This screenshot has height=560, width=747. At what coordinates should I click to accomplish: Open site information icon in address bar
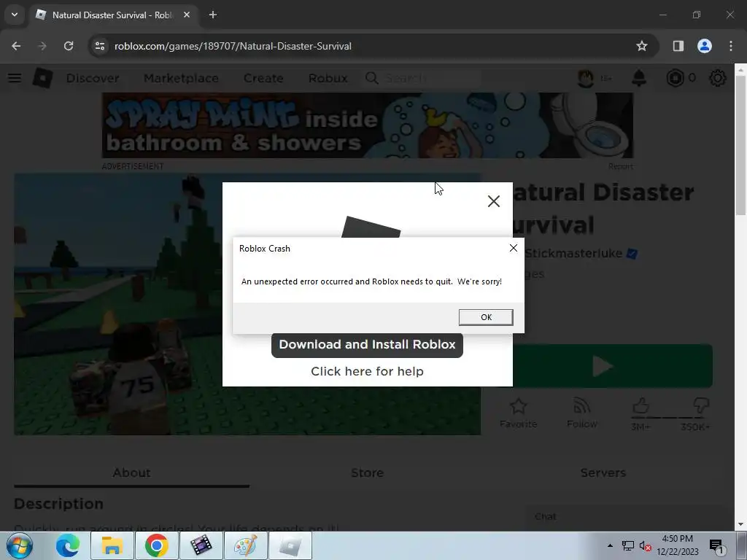(99, 46)
